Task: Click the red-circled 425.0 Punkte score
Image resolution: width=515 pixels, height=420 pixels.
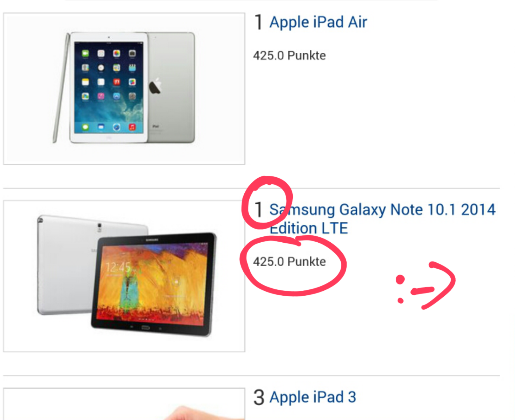Action: click(289, 262)
